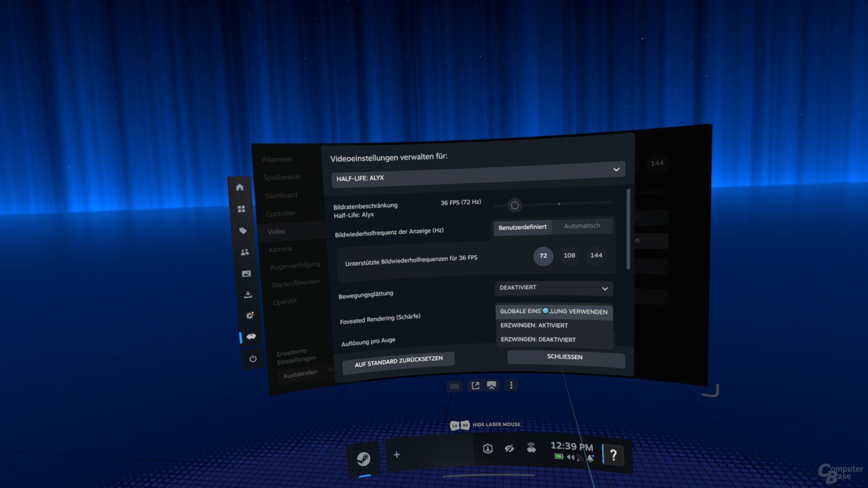This screenshot has width=868, height=488.
Task: Select GLOBALE EINSTELLUNG VERWENDEN option
Action: point(554,311)
